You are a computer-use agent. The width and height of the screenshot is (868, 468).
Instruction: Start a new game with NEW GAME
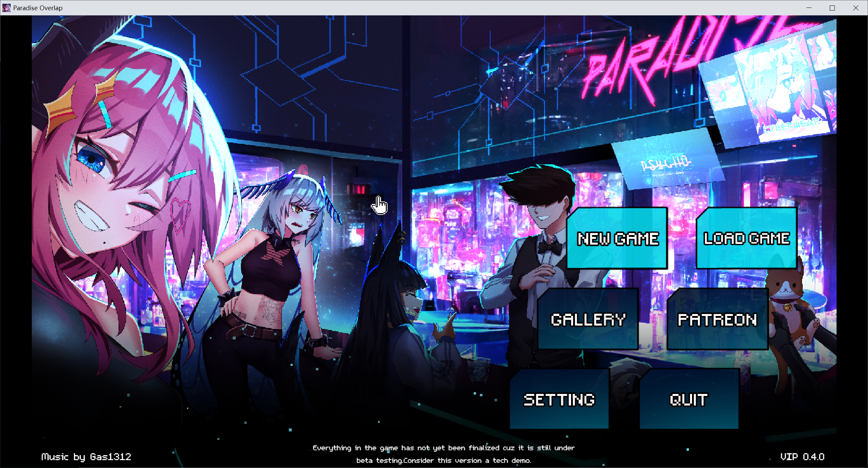point(617,238)
